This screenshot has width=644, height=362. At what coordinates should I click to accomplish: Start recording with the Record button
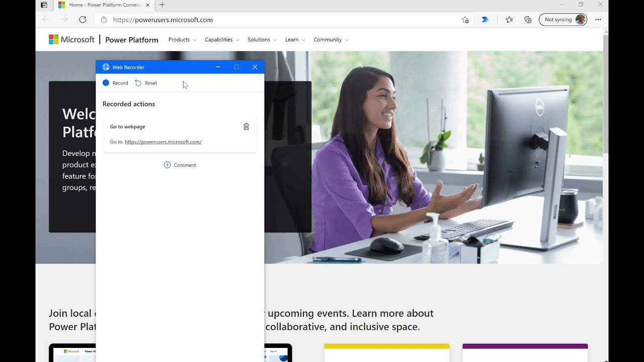[115, 83]
